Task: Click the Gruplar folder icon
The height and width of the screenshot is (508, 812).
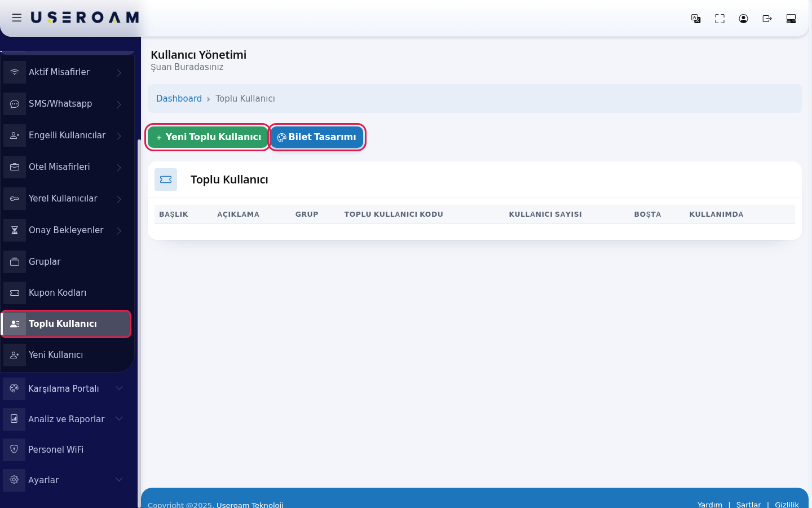Action: 15,262
